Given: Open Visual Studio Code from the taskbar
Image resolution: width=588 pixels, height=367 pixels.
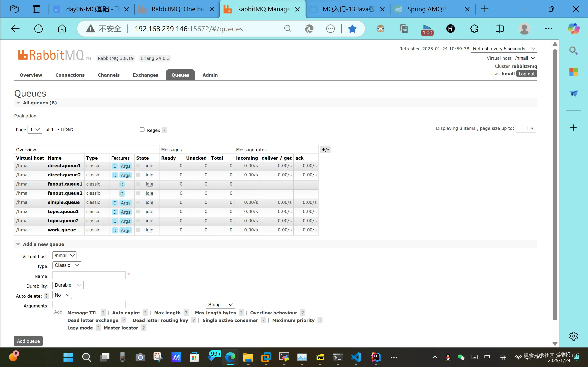Looking at the screenshot, I should click(356, 357).
